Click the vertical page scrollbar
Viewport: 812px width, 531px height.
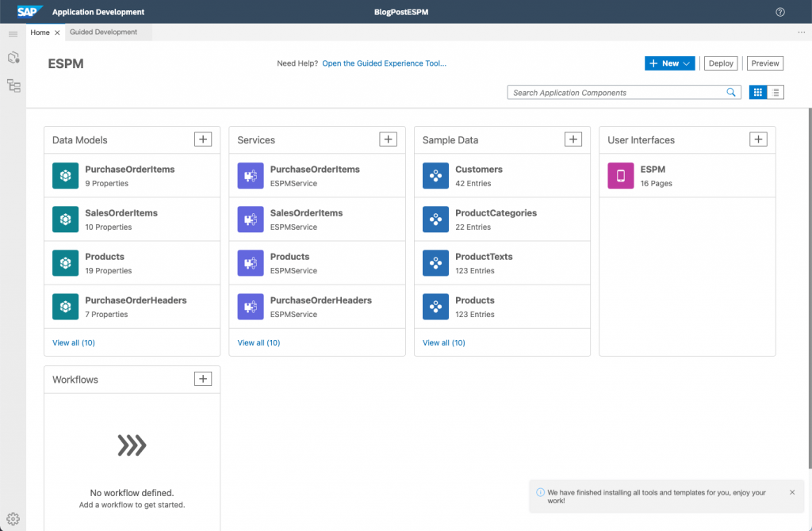click(x=810, y=288)
